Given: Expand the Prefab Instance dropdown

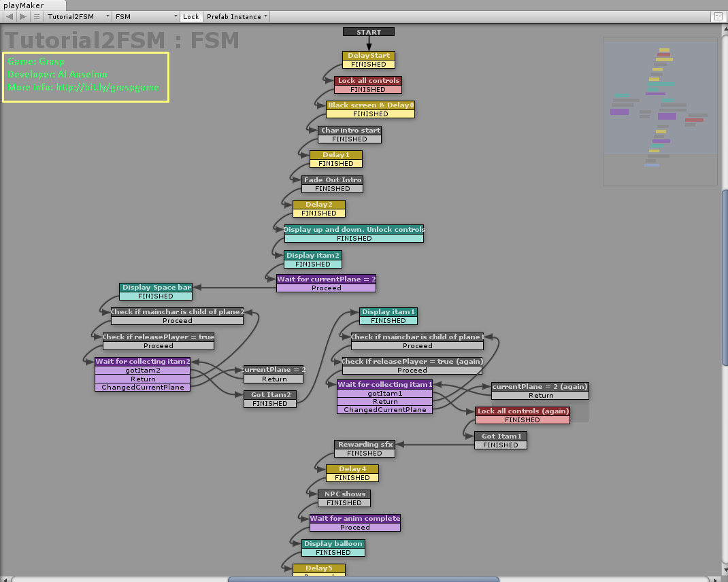Looking at the screenshot, I should coord(237,17).
